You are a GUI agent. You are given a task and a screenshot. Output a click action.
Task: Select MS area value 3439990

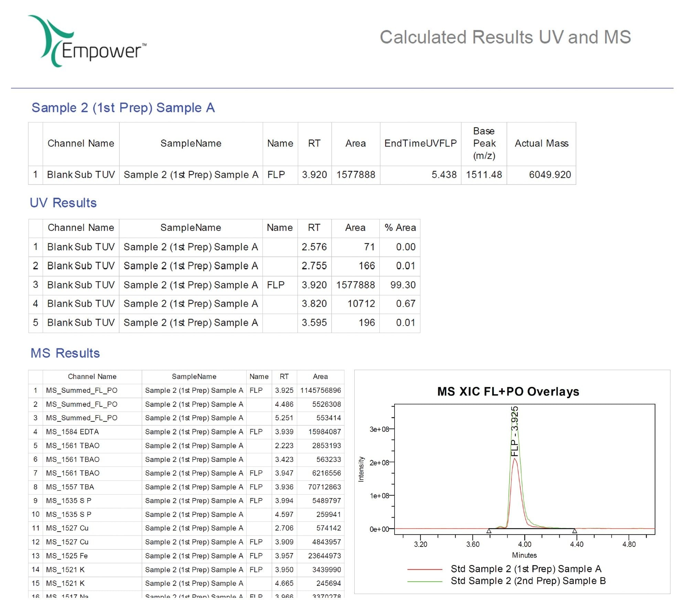click(326, 570)
